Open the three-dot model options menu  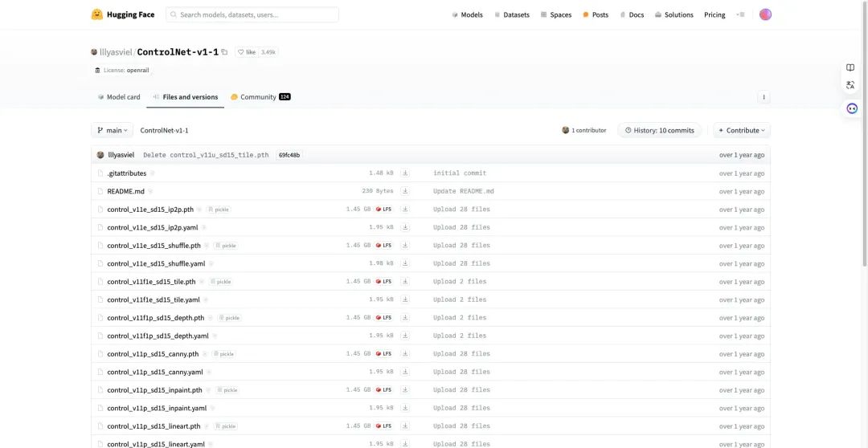pyautogui.click(x=764, y=97)
